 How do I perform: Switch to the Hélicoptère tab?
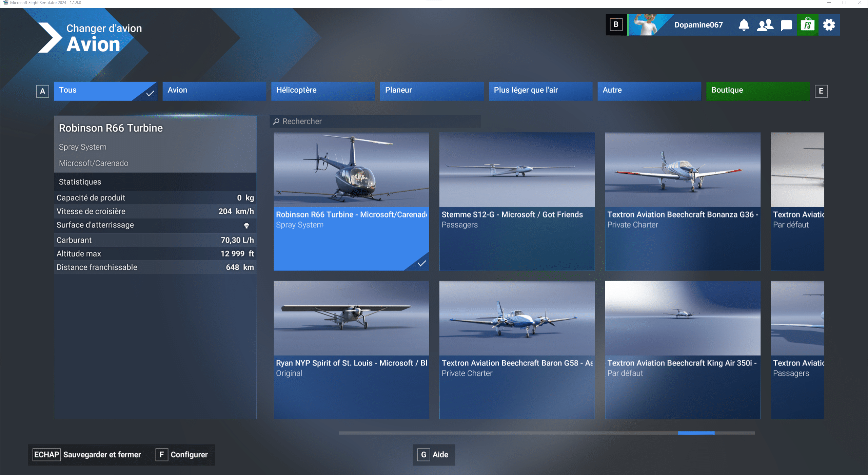[323, 91]
